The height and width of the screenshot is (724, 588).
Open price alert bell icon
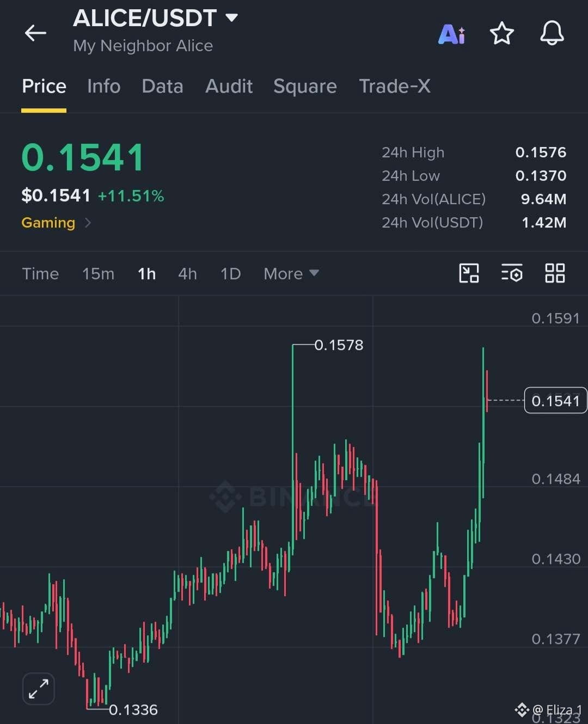552,33
